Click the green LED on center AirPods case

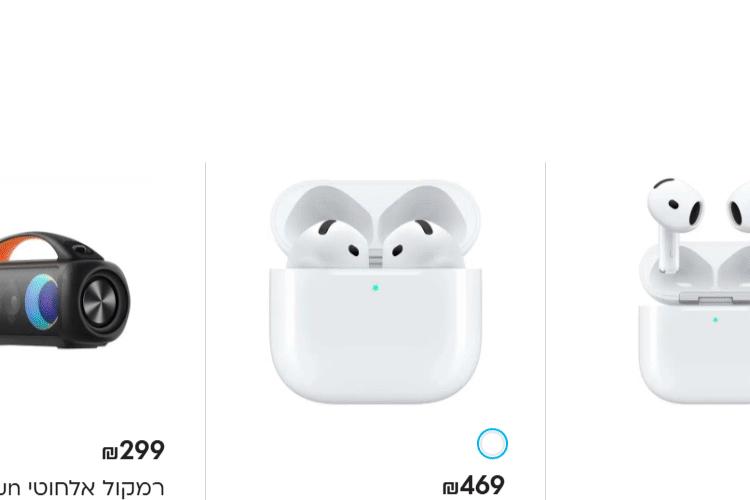click(375, 288)
